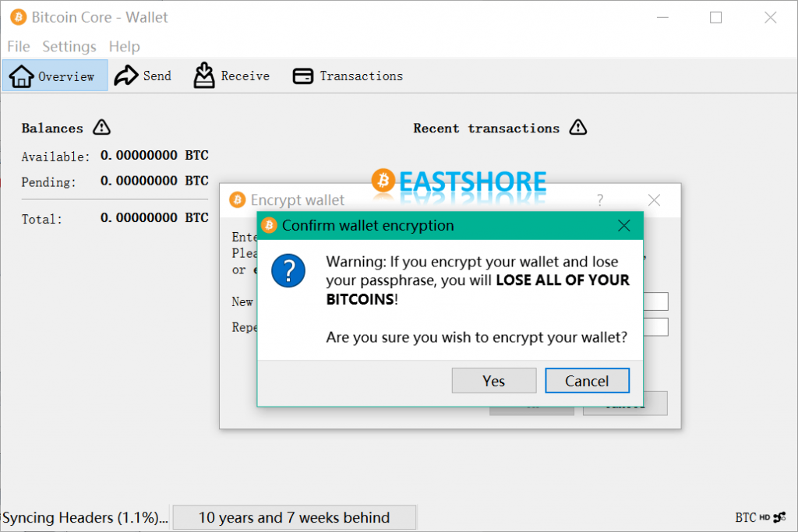This screenshot has width=798, height=532.
Task: Click the Transactions card icon
Action: 302,76
